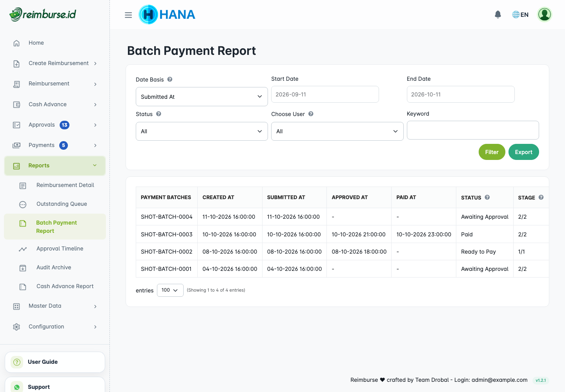565x392 pixels.
Task: Click the Audit Archive icon
Action: click(x=23, y=268)
